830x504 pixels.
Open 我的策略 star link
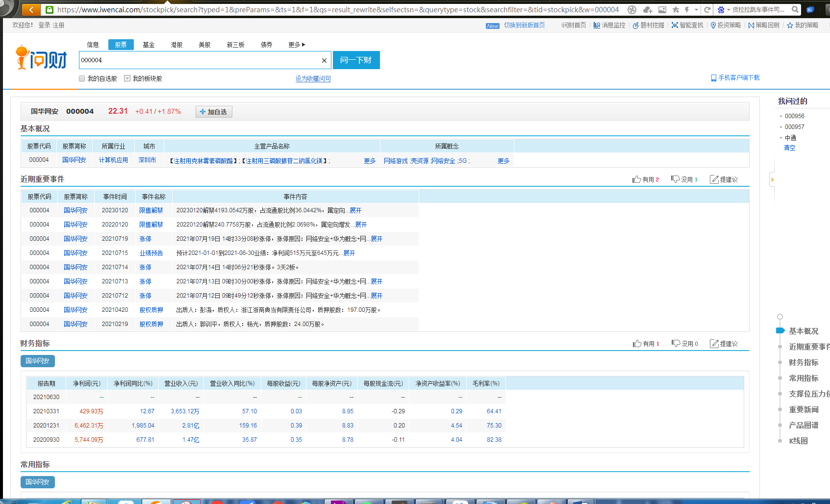(803, 25)
